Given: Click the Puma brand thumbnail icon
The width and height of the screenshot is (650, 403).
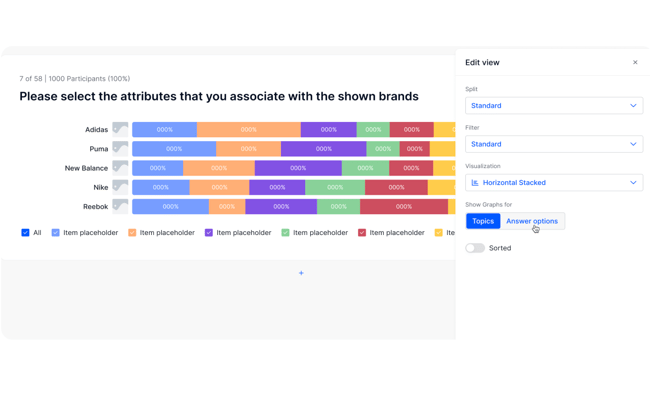Looking at the screenshot, I should coord(120,148).
